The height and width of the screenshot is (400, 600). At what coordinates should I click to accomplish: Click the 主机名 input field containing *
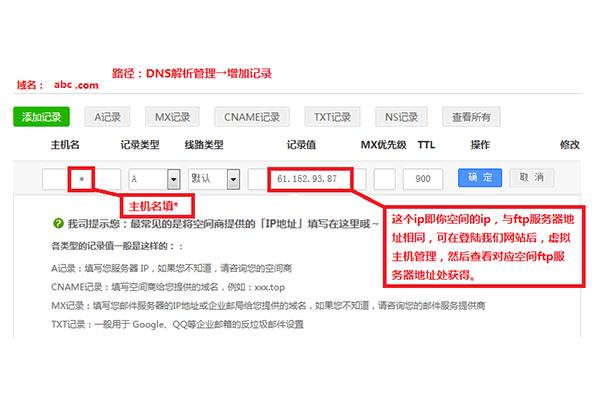tap(82, 179)
